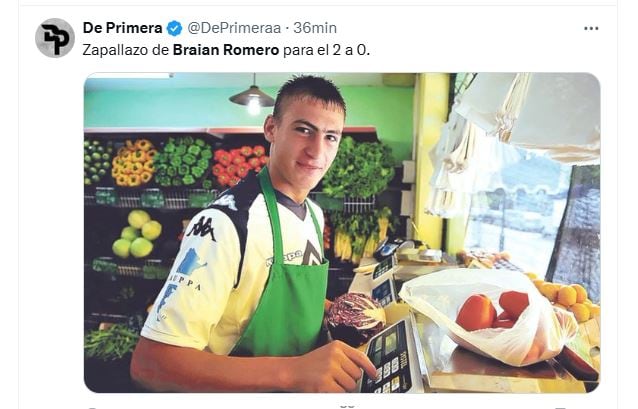Click the scale keypad in the photo
The image size is (638, 409).
click(387, 359)
